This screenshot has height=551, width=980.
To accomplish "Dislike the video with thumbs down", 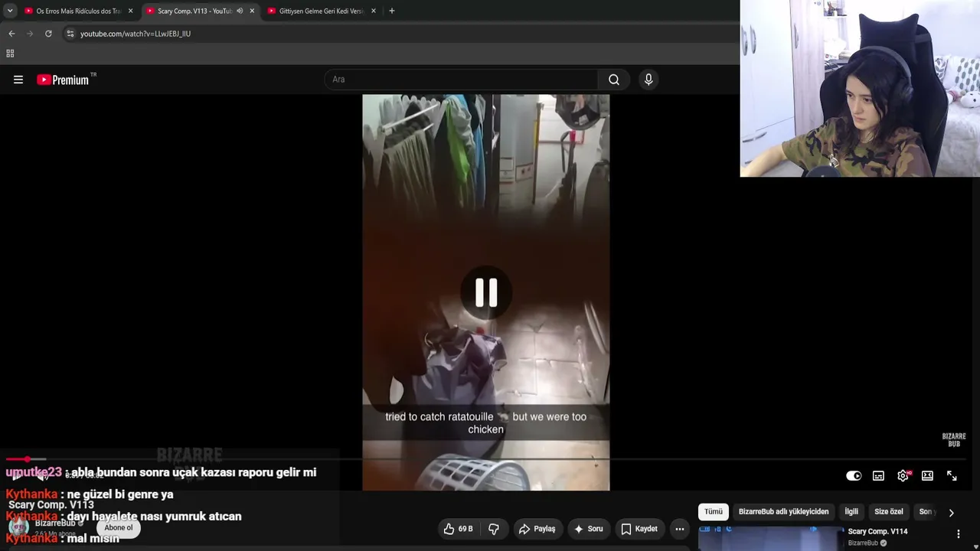I will 494,529.
